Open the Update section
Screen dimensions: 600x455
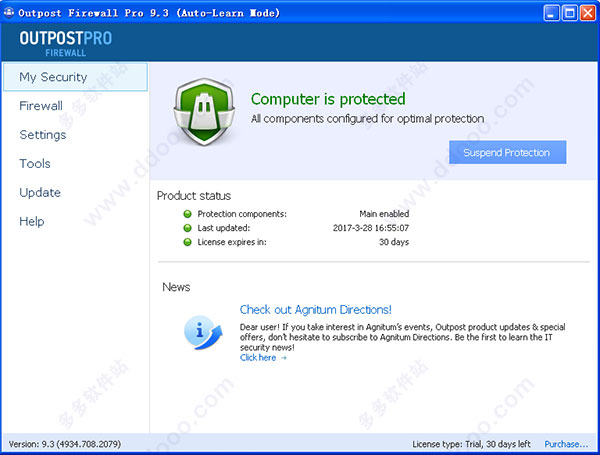(x=40, y=192)
